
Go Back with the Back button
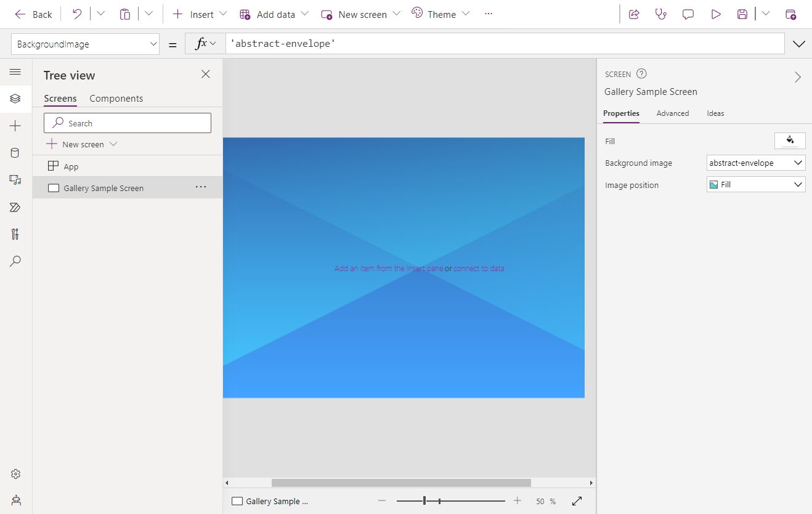33,14
